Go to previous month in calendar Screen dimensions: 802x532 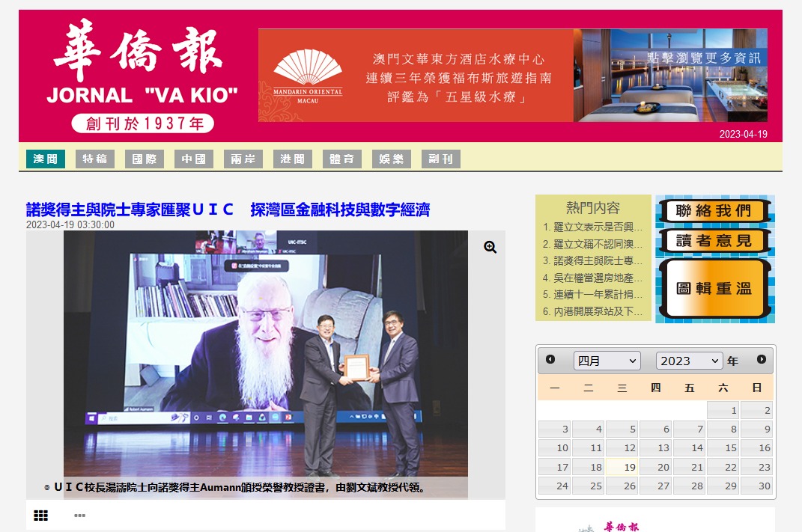tap(550, 360)
